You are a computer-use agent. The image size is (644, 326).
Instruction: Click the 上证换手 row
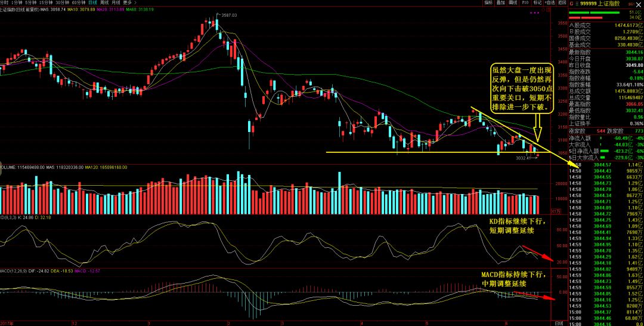606,124
